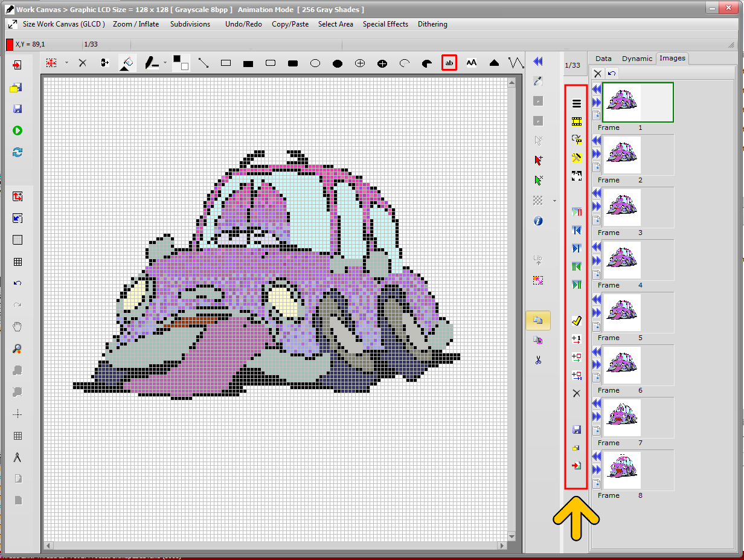744x560 pixels.
Task: Select the hand pan tool
Action: [x=18, y=327]
